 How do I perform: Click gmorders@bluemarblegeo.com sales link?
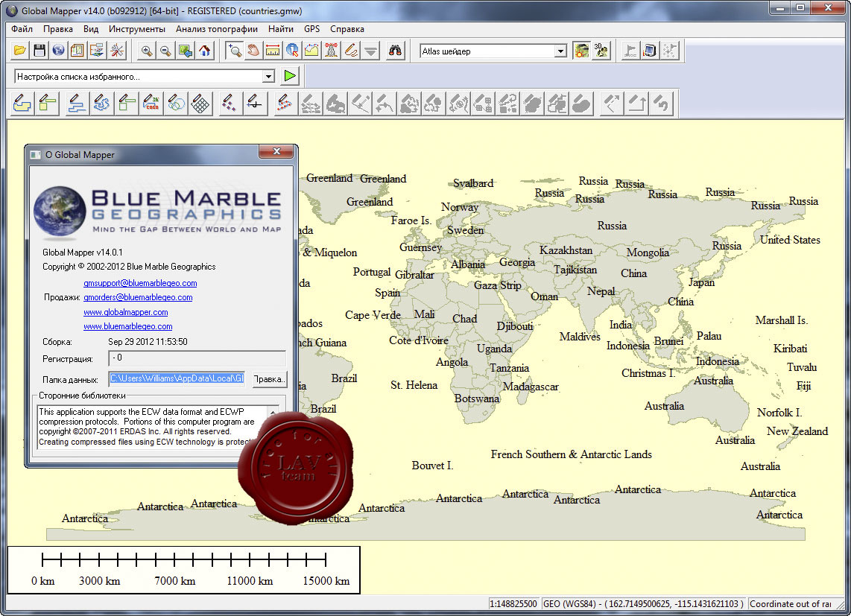click(x=138, y=297)
